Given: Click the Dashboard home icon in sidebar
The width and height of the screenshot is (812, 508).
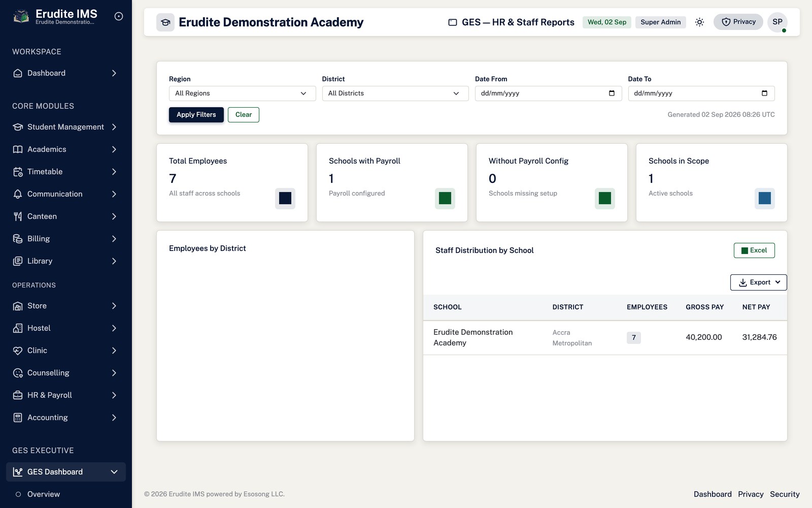Looking at the screenshot, I should point(18,73).
